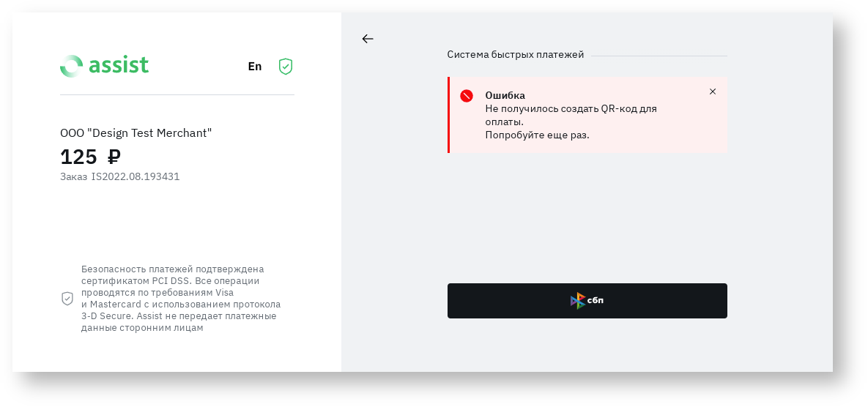Viewport: 868px width, 407px height.
Task: Dismiss the error message with the X
Action: pyautogui.click(x=713, y=92)
